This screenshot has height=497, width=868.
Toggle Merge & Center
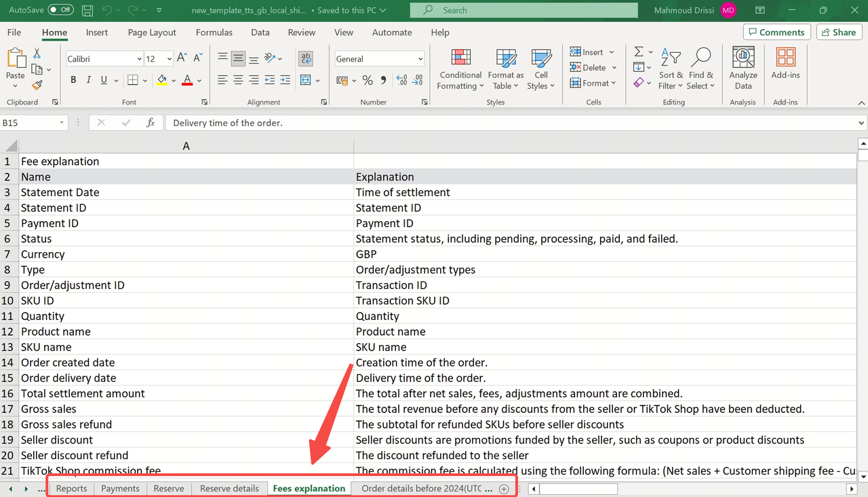(306, 80)
